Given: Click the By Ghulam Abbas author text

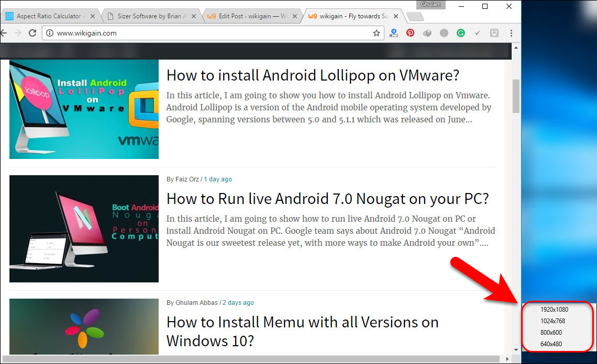Looking at the screenshot, I should tap(192, 303).
